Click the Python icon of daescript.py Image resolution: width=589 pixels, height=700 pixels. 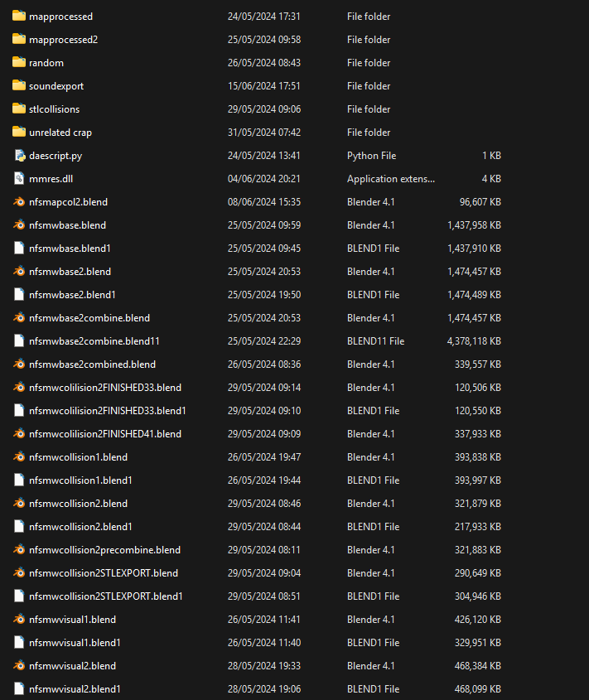coord(19,156)
